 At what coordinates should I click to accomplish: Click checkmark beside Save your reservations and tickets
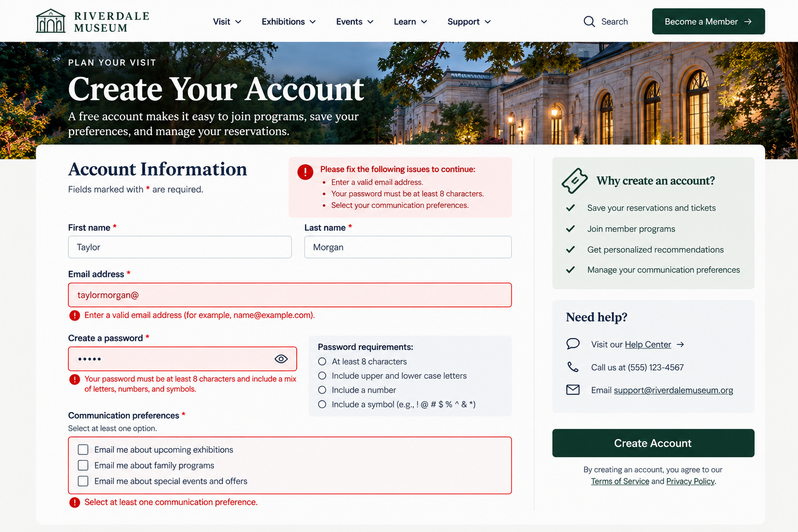570,208
